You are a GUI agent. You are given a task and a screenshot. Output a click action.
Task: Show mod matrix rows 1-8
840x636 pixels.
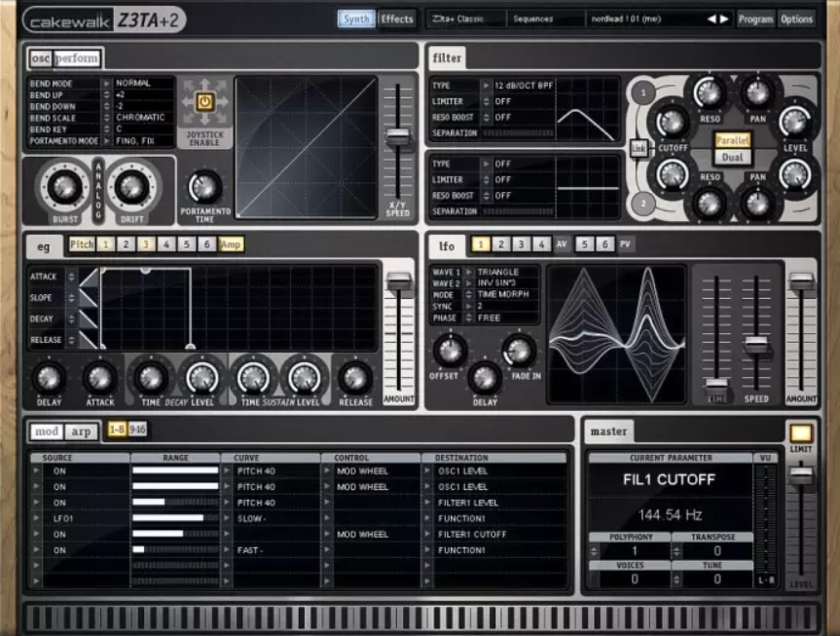pos(117,430)
